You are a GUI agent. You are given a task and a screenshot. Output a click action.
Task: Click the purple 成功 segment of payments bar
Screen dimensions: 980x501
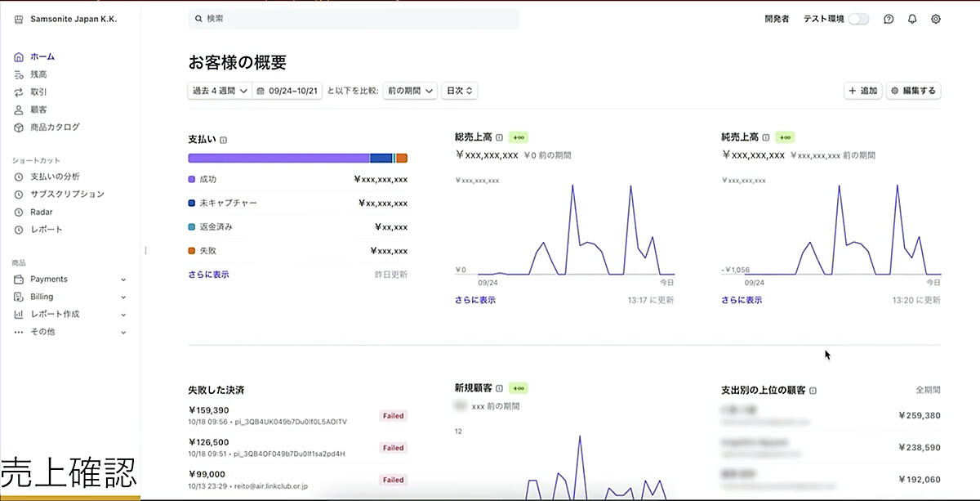tap(278, 159)
